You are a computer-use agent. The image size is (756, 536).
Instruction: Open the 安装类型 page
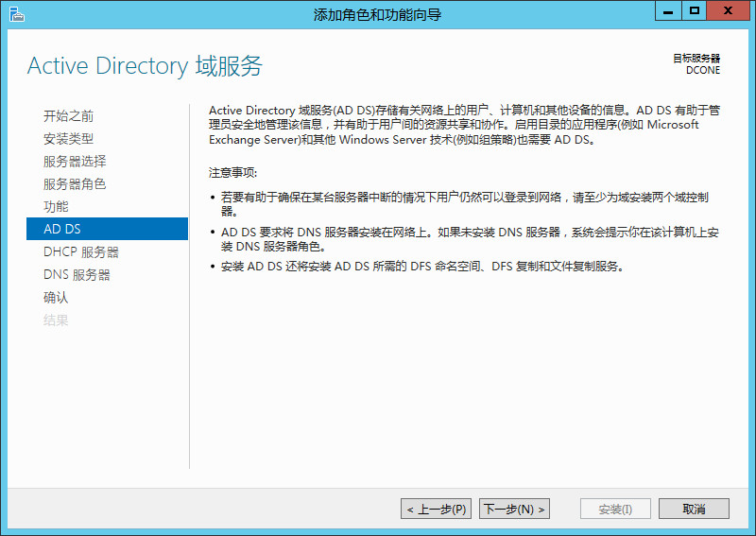point(68,139)
